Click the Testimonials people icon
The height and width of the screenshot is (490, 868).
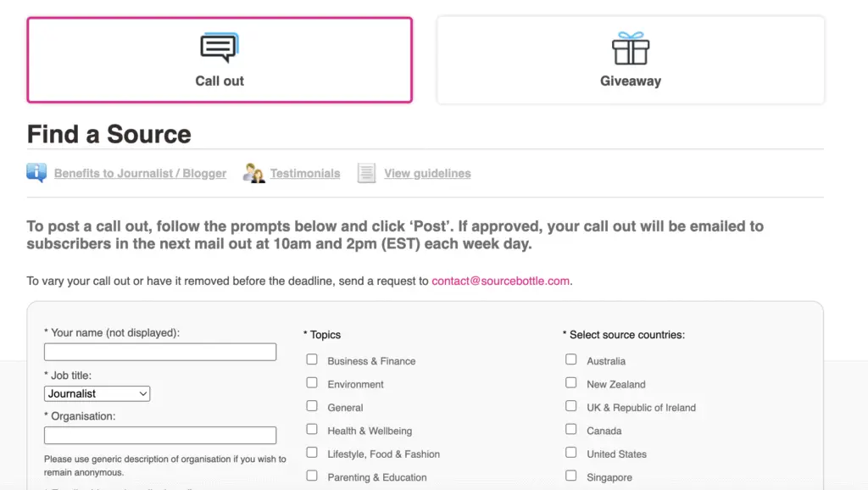[253, 173]
